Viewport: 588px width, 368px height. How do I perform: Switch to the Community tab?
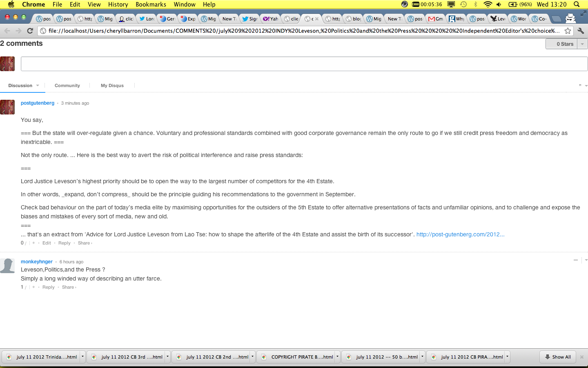point(67,85)
